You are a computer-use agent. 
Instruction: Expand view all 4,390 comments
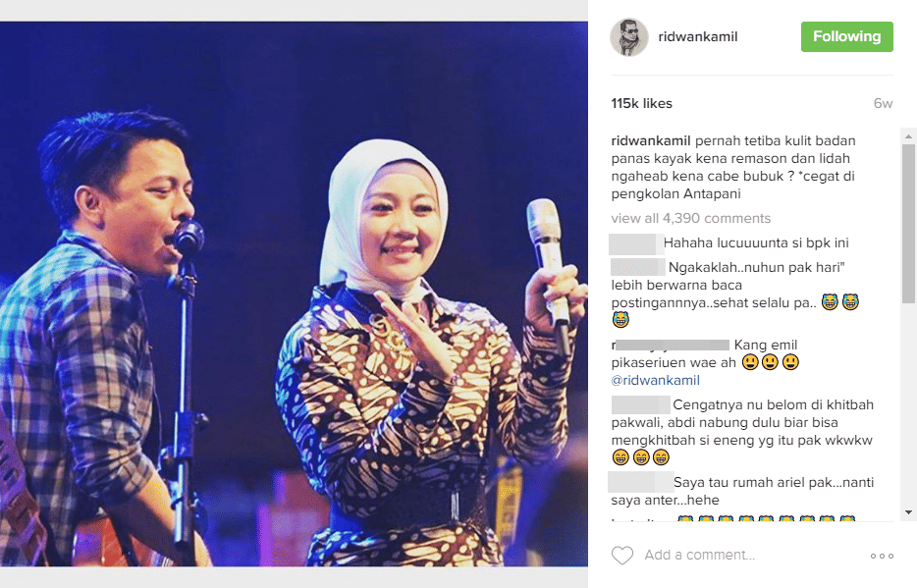click(690, 218)
